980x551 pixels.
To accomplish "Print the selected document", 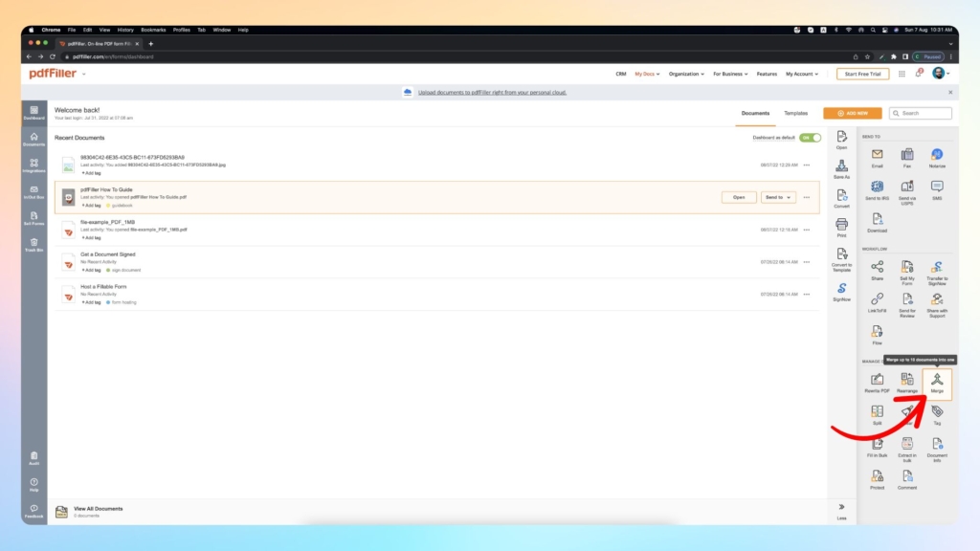I will [841, 228].
